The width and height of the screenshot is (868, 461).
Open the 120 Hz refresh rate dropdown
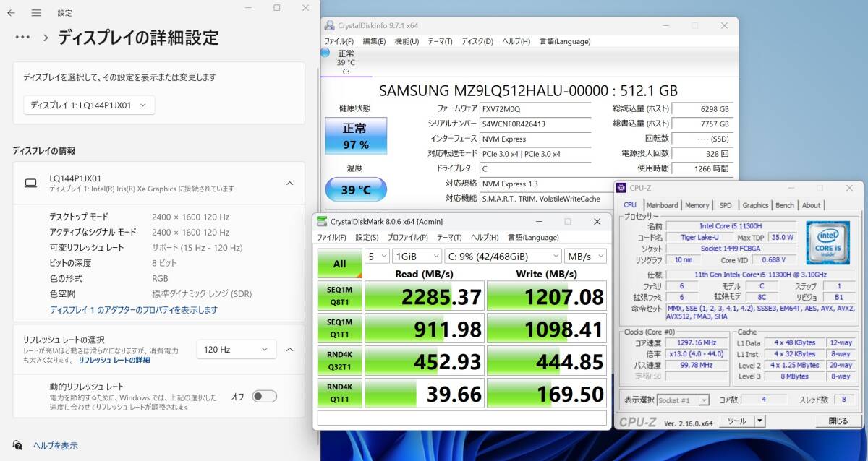(x=237, y=350)
